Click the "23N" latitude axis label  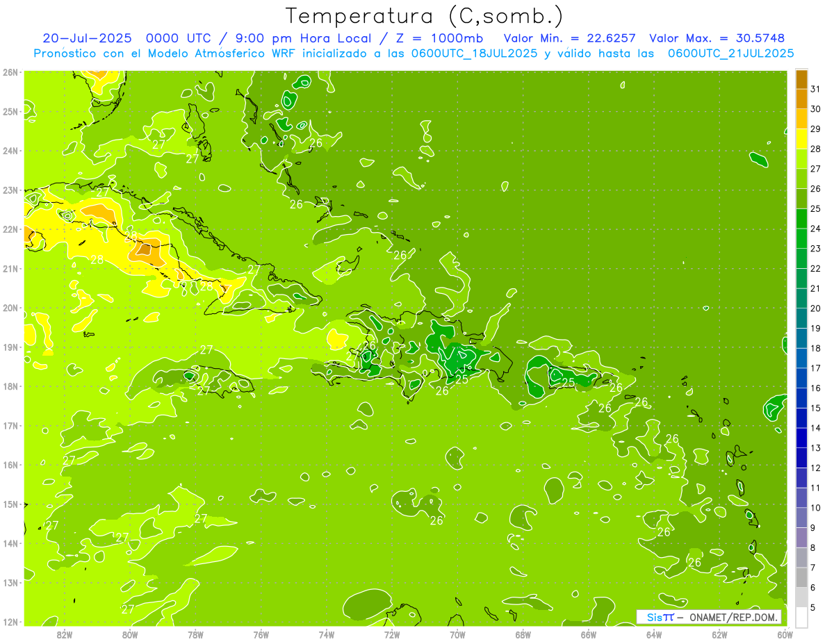(10, 190)
